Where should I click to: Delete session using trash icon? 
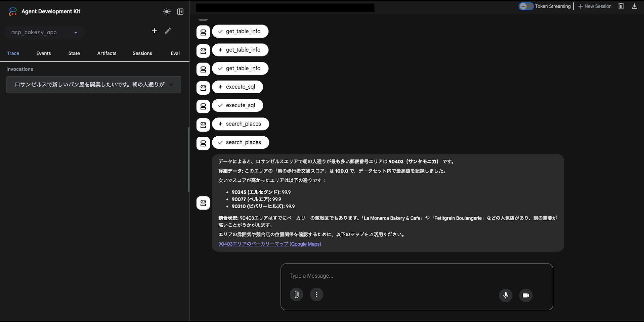[621, 6]
